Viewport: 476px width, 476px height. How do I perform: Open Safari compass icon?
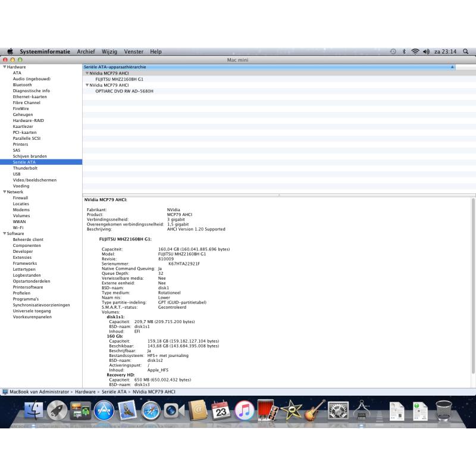tap(151, 411)
